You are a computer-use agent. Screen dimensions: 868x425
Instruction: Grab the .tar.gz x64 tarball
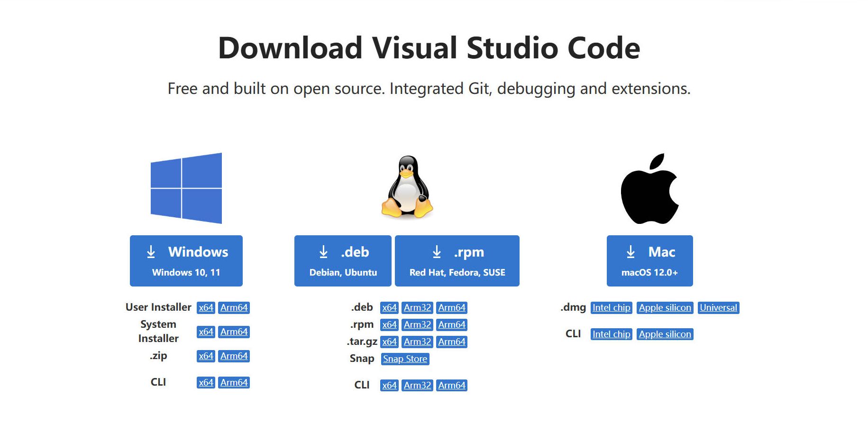tap(390, 342)
